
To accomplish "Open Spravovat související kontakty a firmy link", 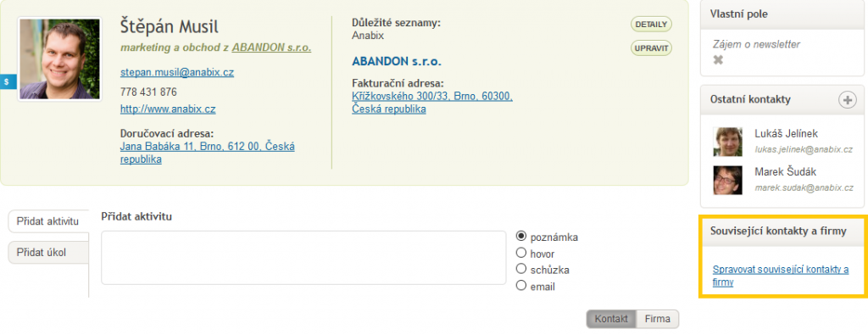I will coord(781,275).
